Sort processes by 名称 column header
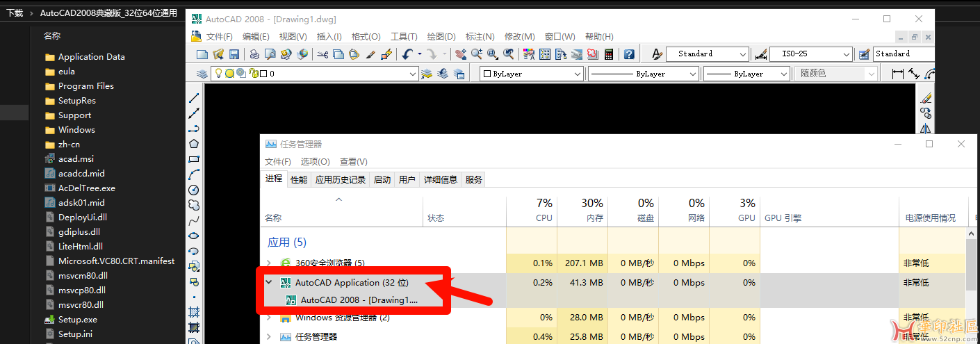Screen dimensions: 980x344 click(342, 210)
